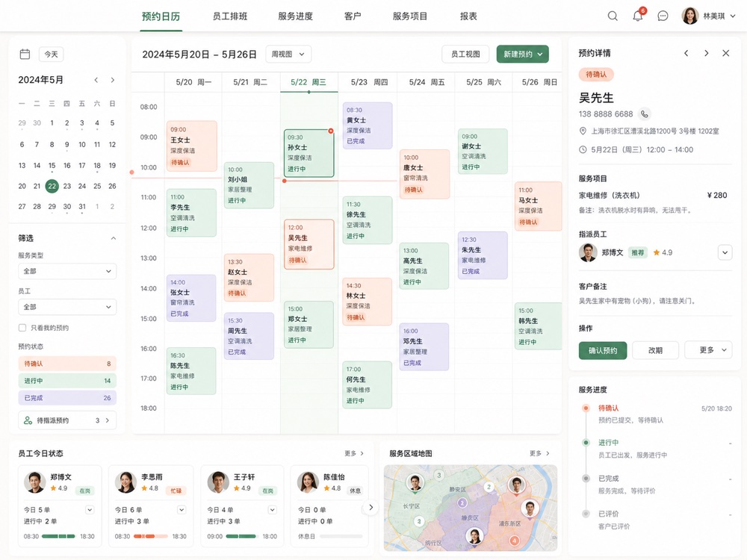Screen dimensions: 747x560
Task: Call 吴先生 via phone icon
Action: 644,114
